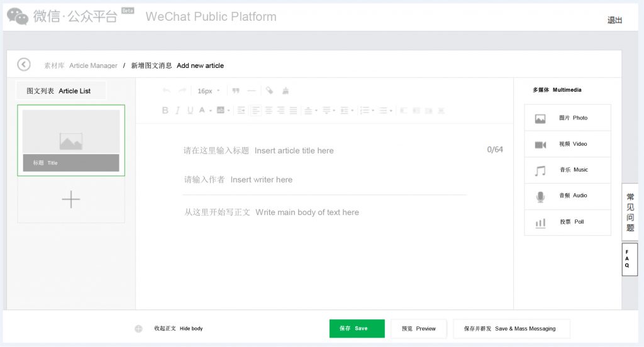Click the Video camera icon

540,145
